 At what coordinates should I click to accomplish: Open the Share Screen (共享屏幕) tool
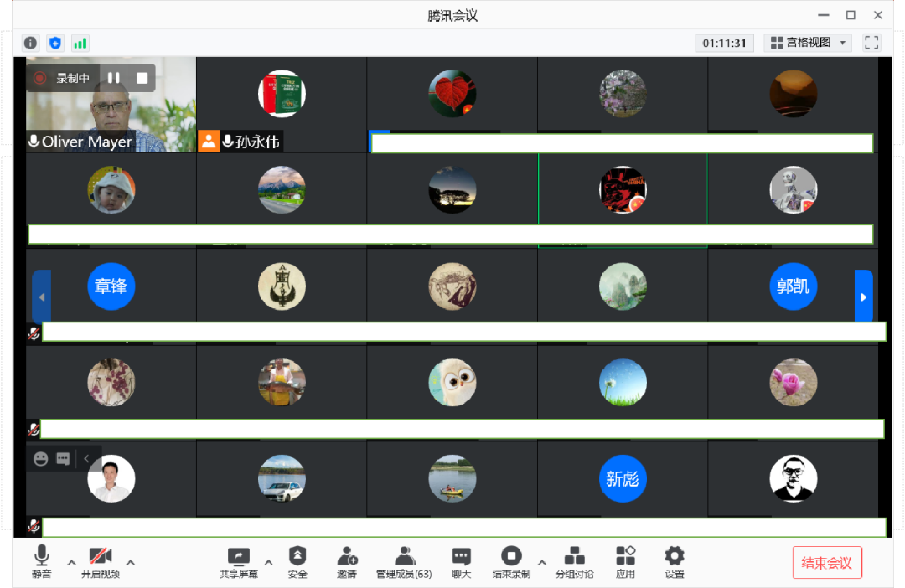pyautogui.click(x=238, y=563)
